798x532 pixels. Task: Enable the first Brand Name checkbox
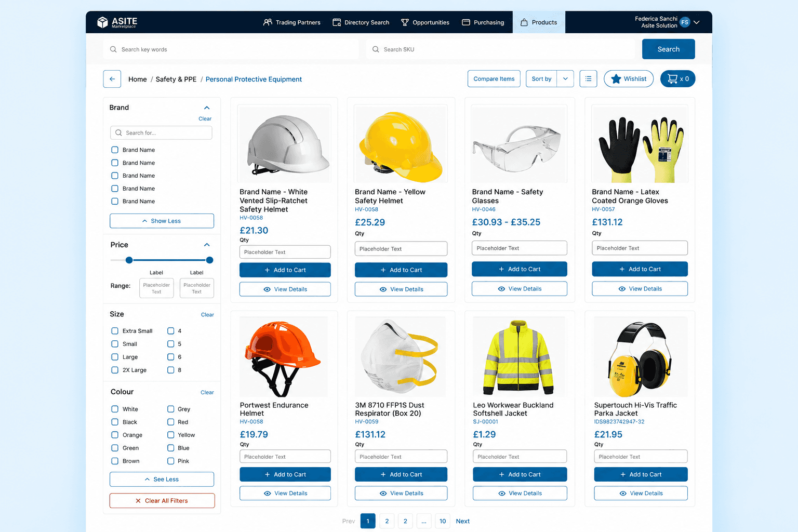click(115, 150)
